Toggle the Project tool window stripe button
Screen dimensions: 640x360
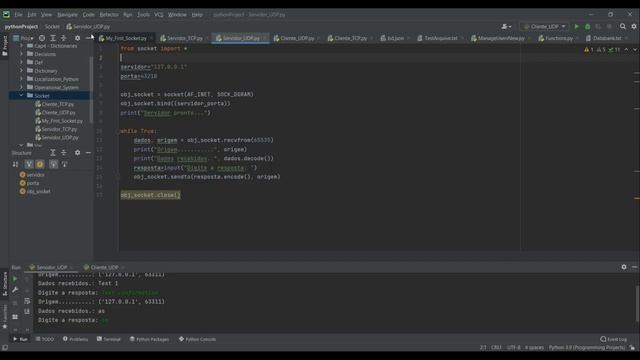pos(4,46)
